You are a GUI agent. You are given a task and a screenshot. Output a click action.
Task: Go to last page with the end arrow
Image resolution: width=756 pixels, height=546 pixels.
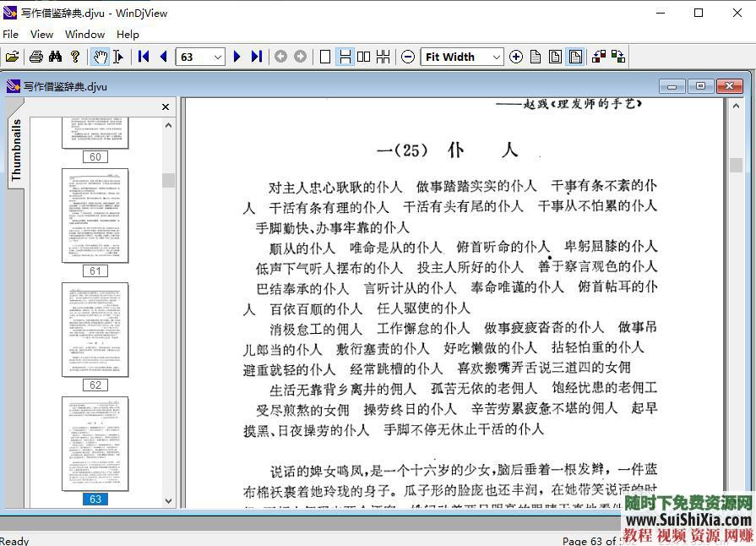(x=256, y=57)
